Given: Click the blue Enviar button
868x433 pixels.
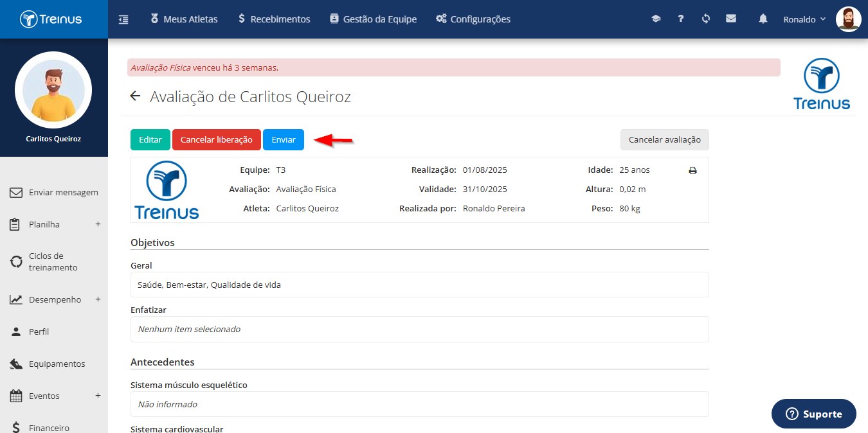Looking at the screenshot, I should tap(284, 139).
